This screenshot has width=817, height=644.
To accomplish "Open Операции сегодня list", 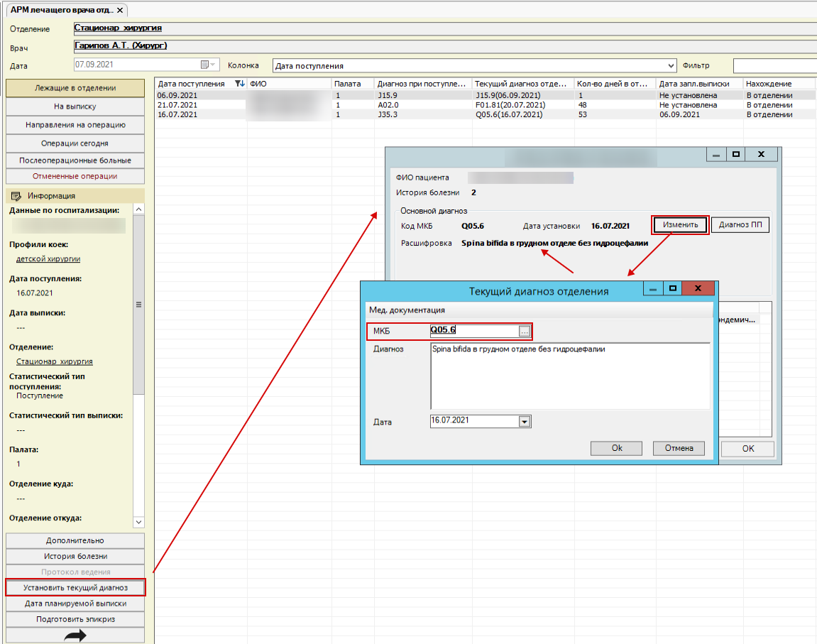I will (75, 143).
